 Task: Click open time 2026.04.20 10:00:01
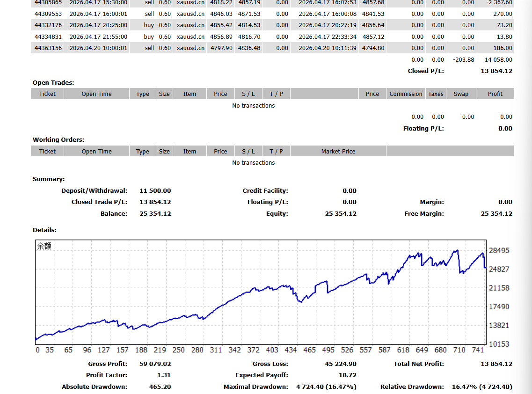[x=98, y=48]
